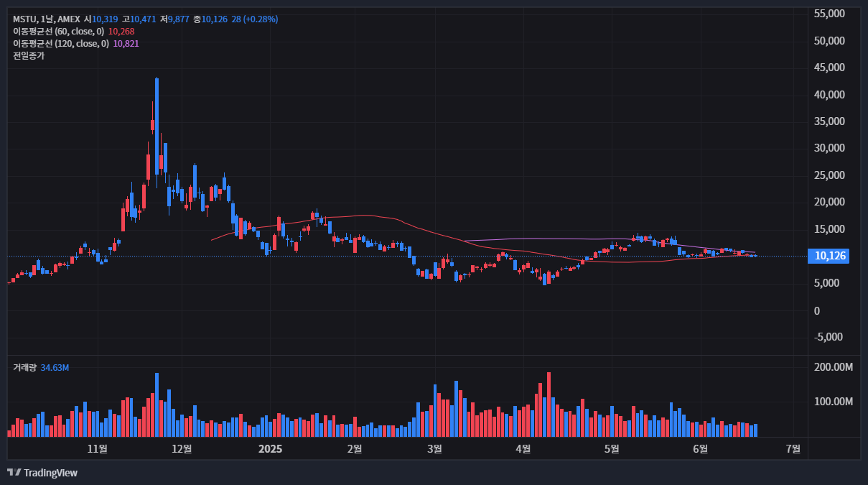Click the 34.63M volume value
Viewport: 868px width, 485px height.
[55, 367]
